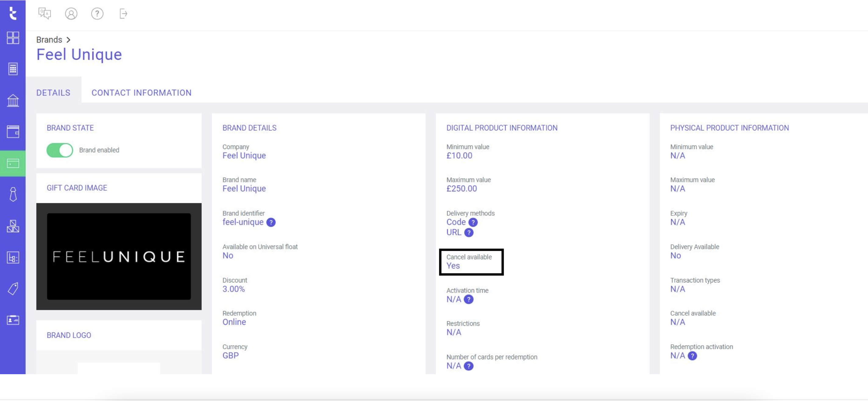The image size is (868, 401).
Task: Click the price tag icon in sidebar
Action: coord(13,289)
